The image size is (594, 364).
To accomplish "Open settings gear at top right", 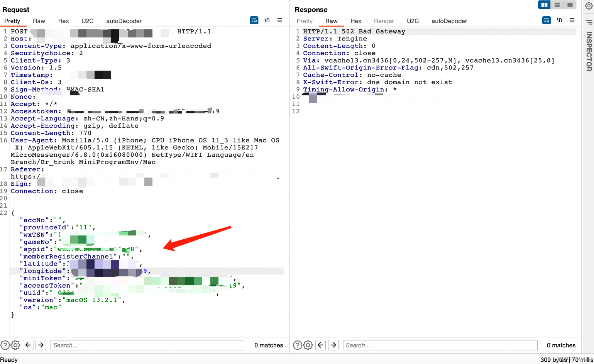I will click(589, 5).
